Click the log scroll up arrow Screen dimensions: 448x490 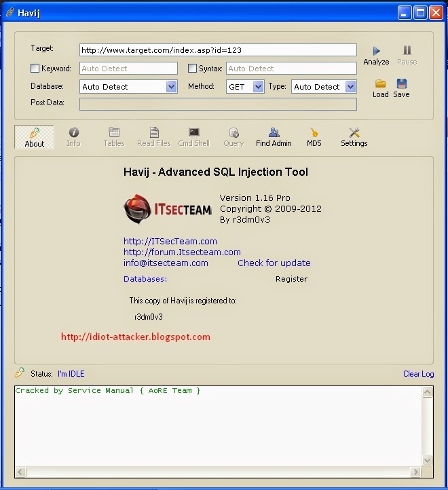(x=427, y=392)
